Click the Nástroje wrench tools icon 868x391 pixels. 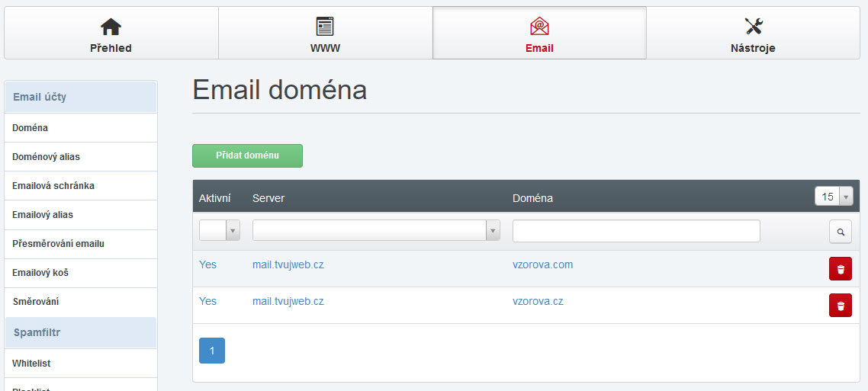753,27
